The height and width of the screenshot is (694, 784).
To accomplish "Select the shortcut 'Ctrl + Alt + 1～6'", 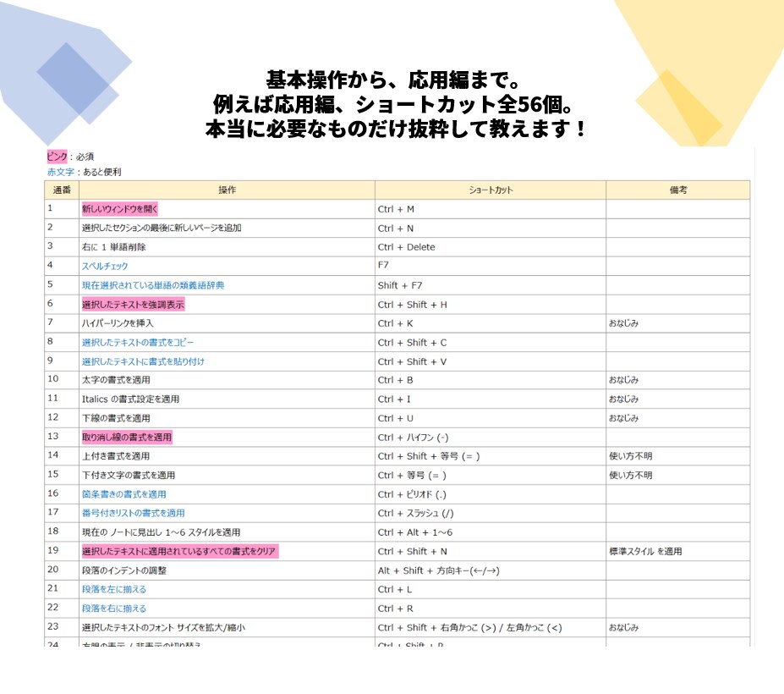I will point(415,532).
